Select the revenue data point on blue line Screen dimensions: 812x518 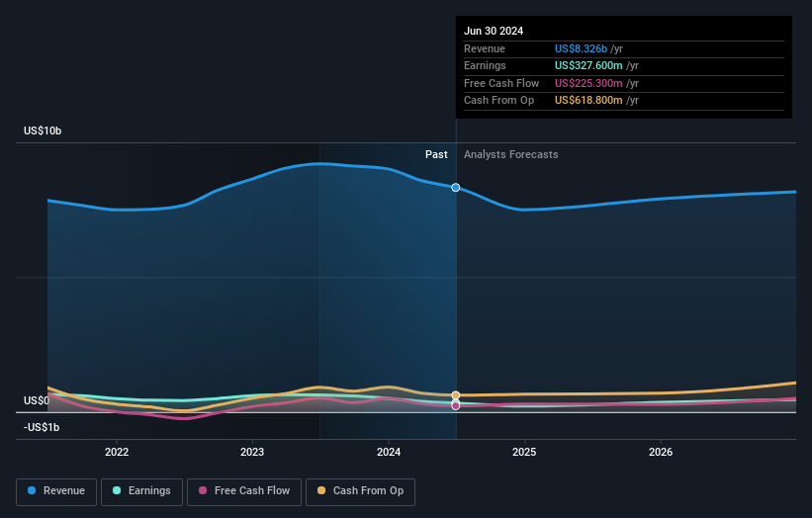coord(455,187)
